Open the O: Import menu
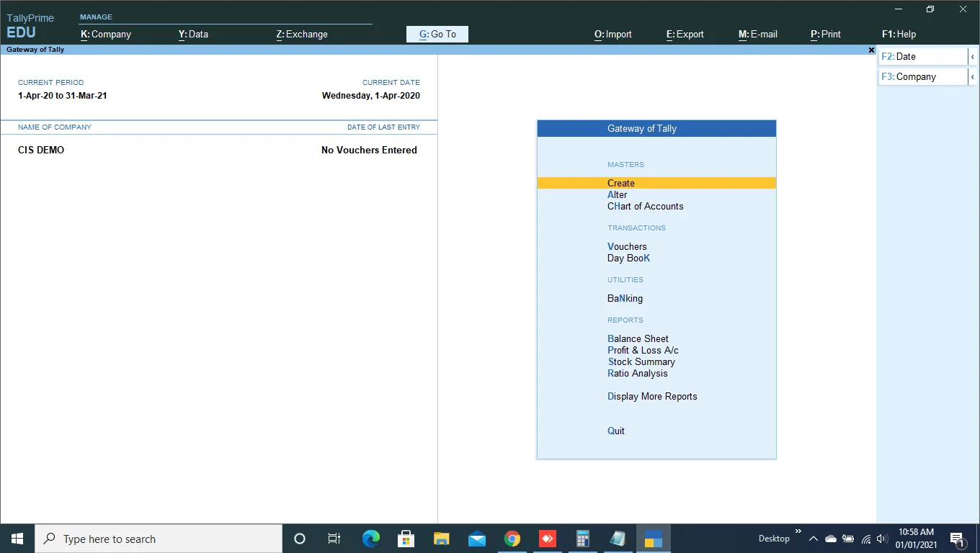The width and height of the screenshot is (980, 553). tap(613, 34)
